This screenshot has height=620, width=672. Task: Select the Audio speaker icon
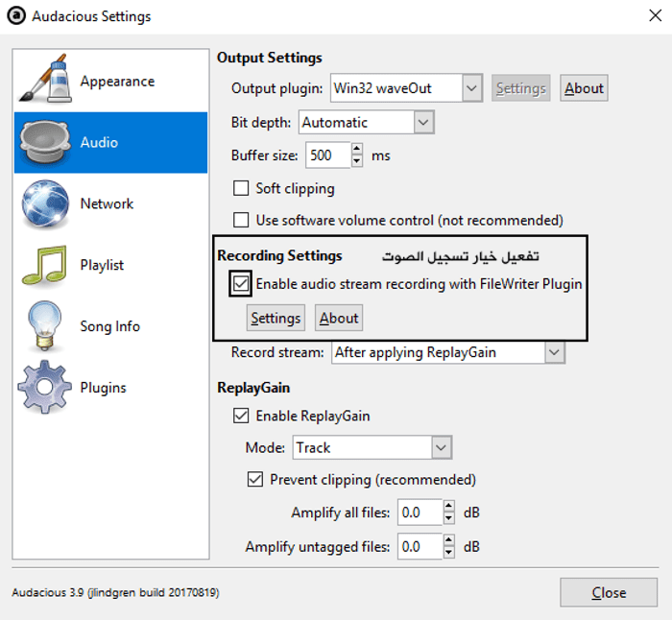pyautogui.click(x=44, y=143)
